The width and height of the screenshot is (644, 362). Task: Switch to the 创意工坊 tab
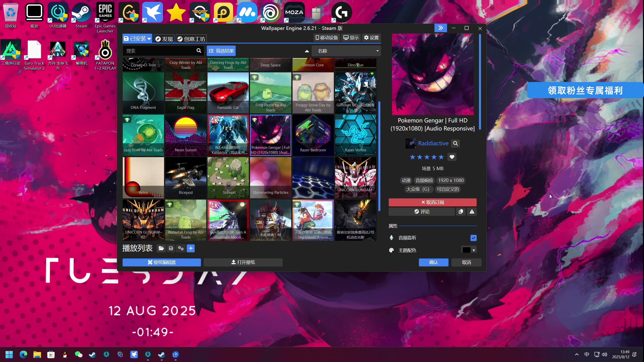point(191,39)
